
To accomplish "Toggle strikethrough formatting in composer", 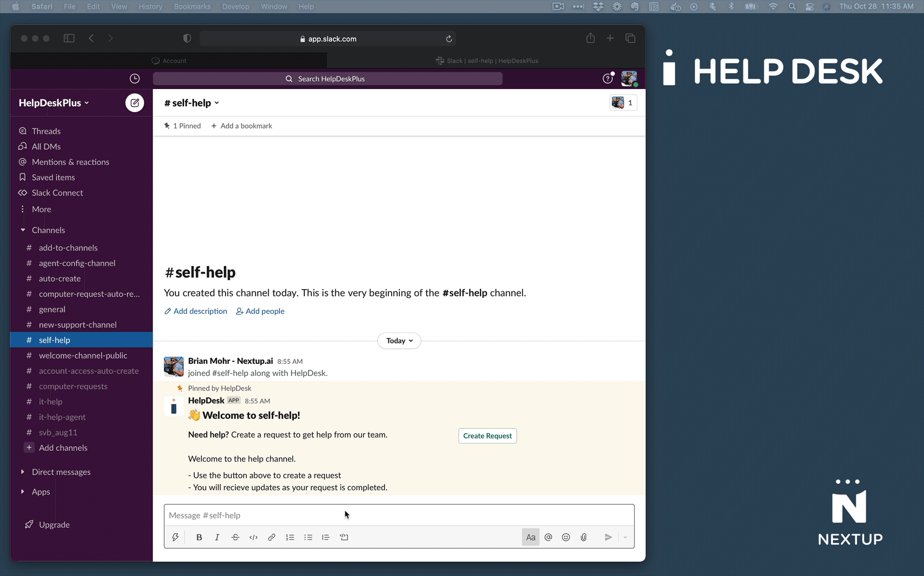I will pyautogui.click(x=235, y=538).
